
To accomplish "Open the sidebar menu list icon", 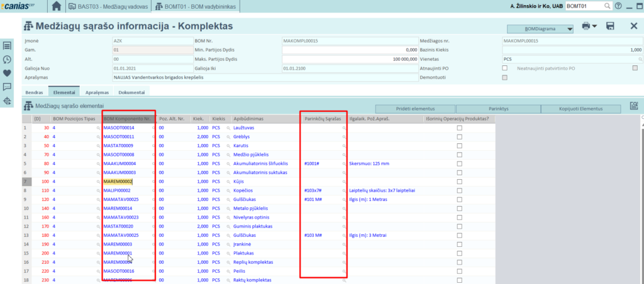I will click(x=7, y=45).
